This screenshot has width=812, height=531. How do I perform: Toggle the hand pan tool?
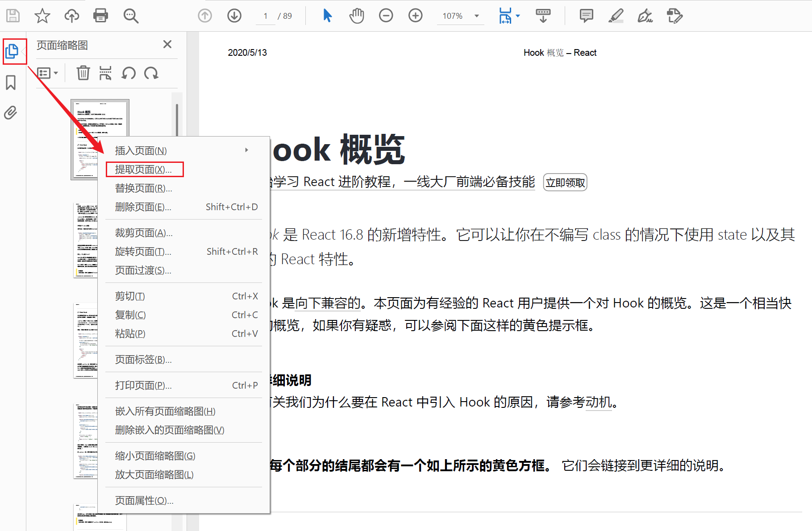pos(356,15)
